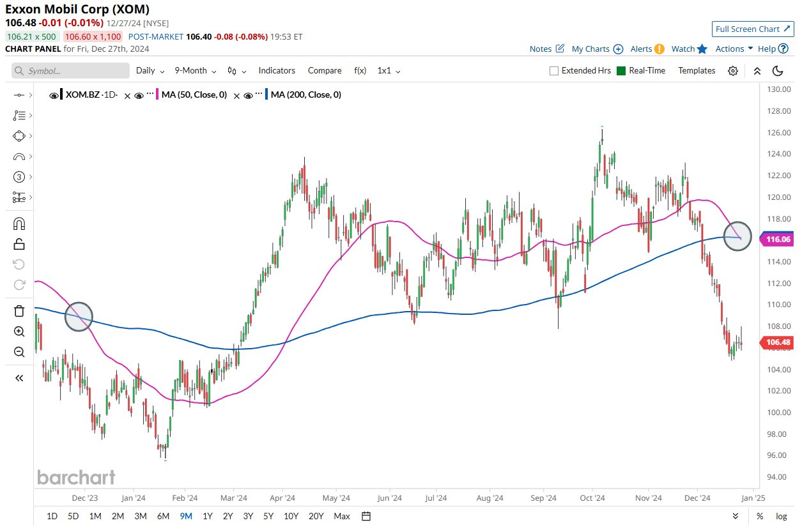Select the numbered circle annotation tool
802x532 pixels.
19,177
